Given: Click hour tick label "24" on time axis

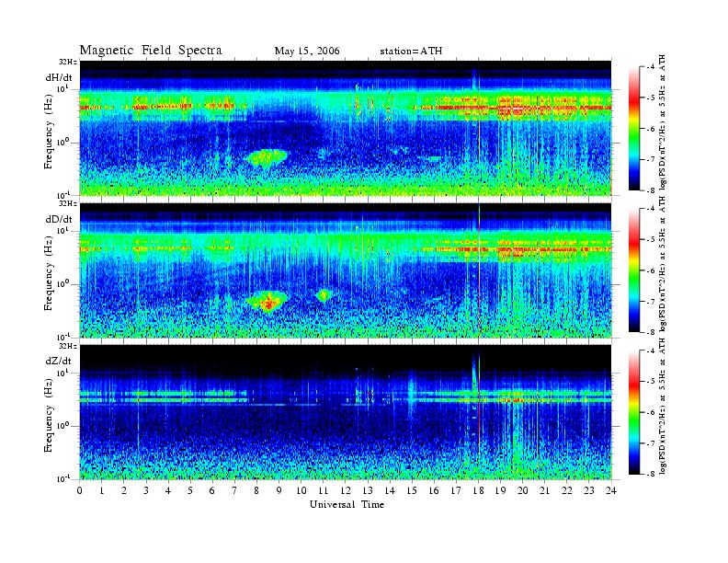Looking at the screenshot, I should click(x=611, y=491).
